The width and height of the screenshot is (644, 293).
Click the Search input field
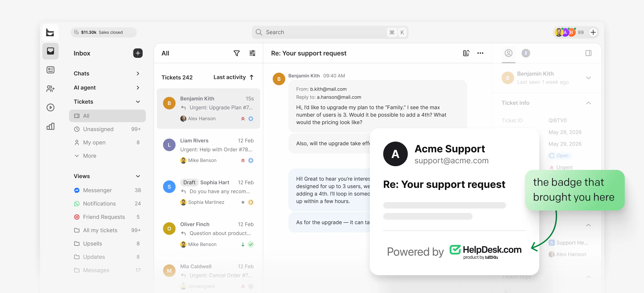(330, 32)
